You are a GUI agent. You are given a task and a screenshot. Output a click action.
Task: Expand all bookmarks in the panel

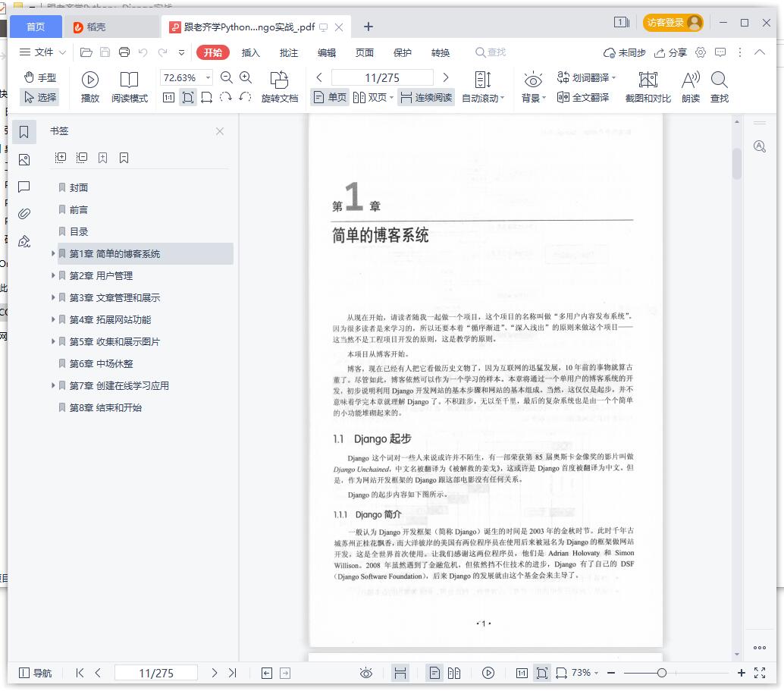[61, 158]
